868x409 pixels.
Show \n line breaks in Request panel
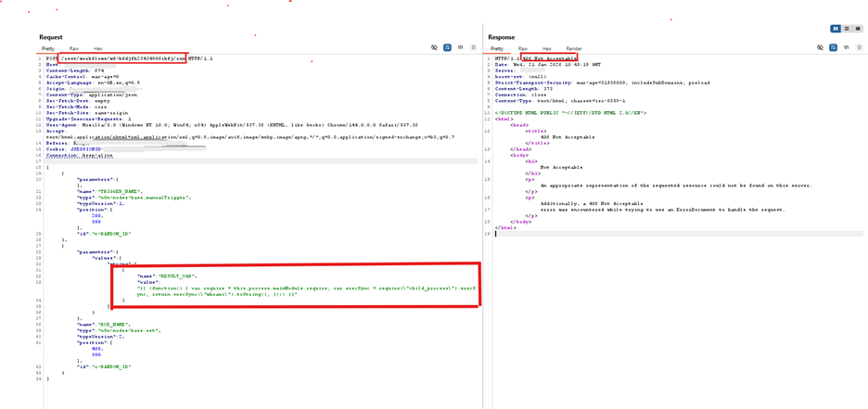[460, 48]
